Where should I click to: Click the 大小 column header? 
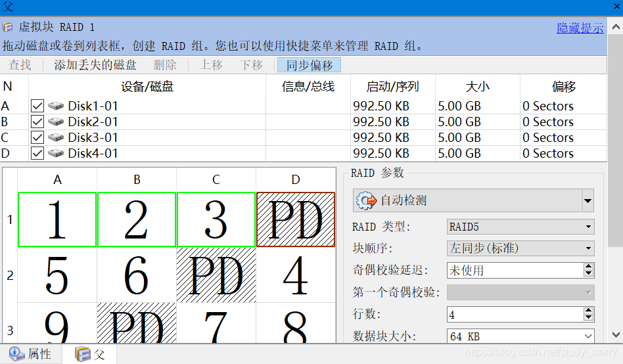478,86
